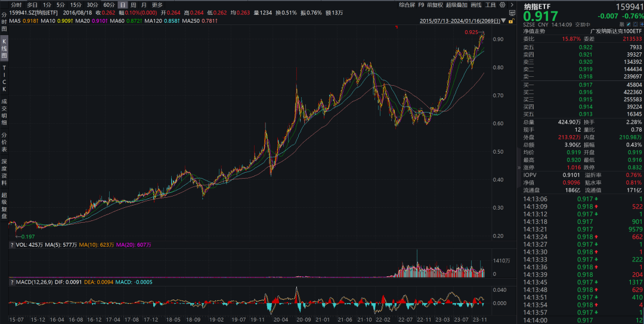Open the 工具 tools menu
This screenshot has height=324, width=644.
490,5
